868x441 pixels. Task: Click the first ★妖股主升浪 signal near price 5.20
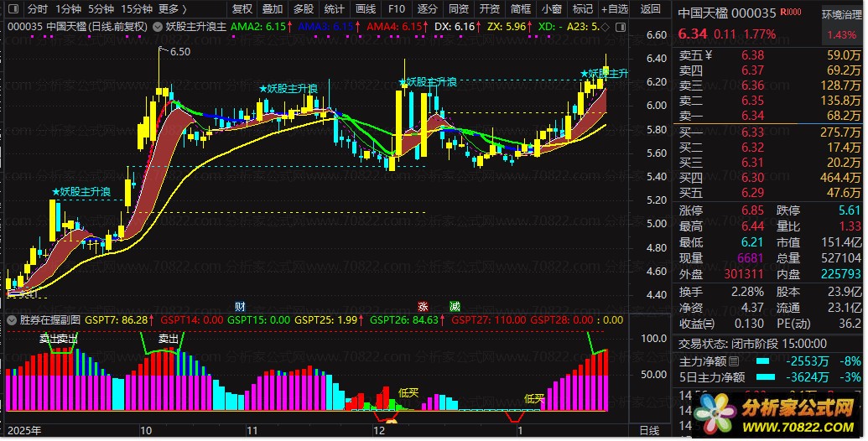81,192
